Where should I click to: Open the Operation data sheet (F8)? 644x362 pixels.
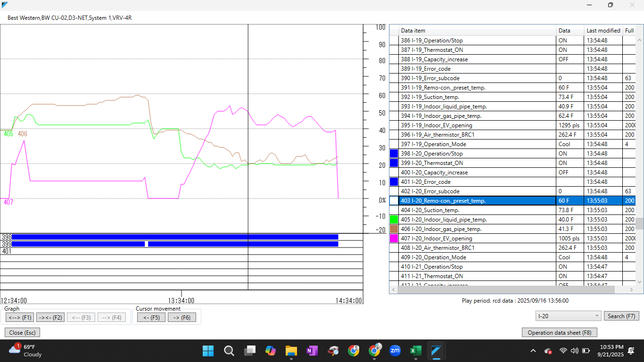pyautogui.click(x=559, y=332)
